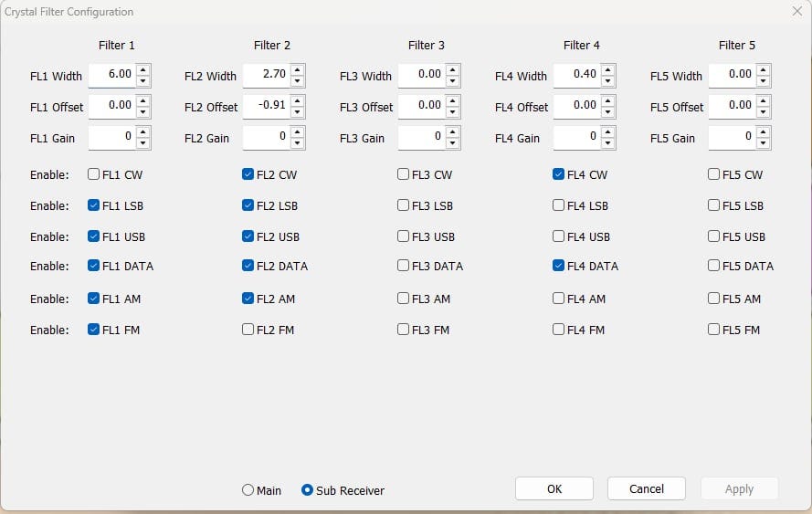Disable FL1 DATA checkbox
812x514 pixels.
coord(93,266)
